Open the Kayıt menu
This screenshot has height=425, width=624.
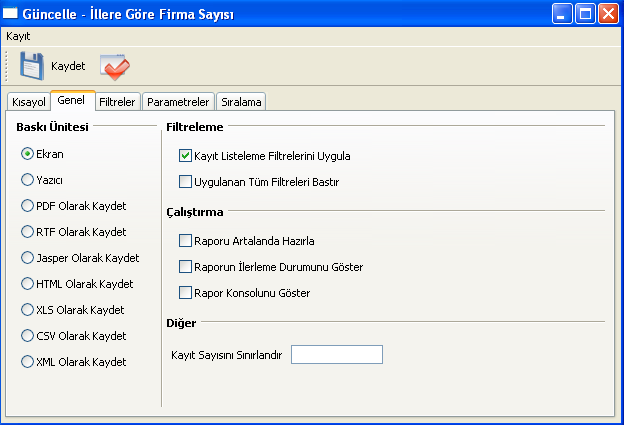point(18,36)
